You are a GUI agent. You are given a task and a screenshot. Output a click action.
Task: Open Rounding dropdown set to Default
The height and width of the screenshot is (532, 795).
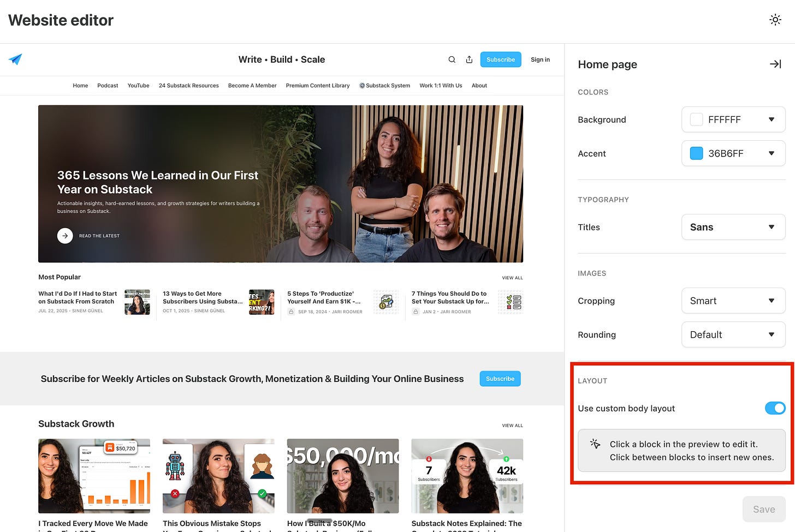(x=733, y=334)
